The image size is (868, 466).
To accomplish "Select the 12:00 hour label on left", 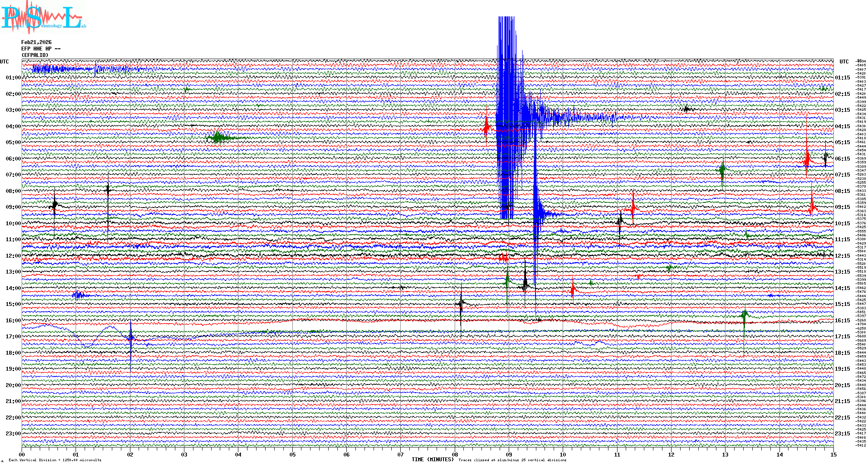I will [x=13, y=256].
